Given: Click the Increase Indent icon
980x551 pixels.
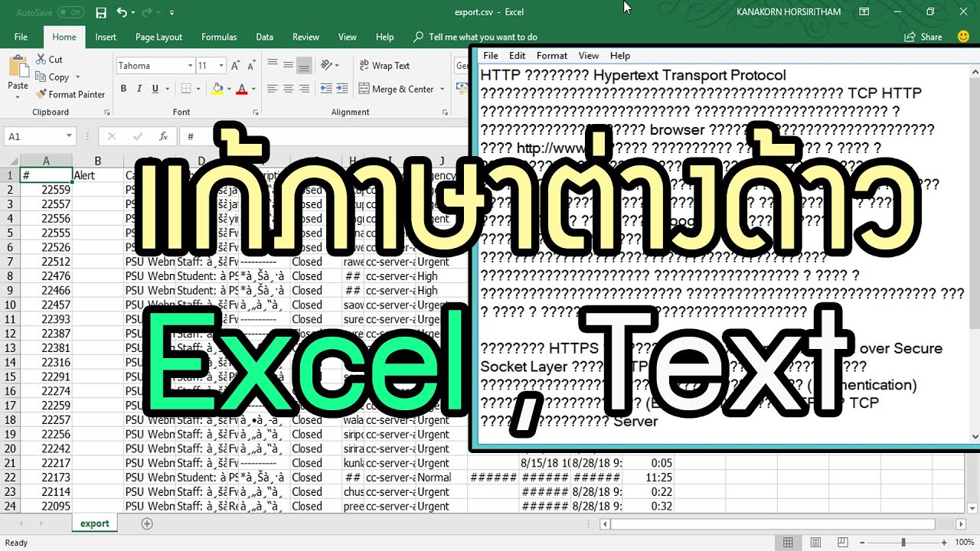Looking at the screenshot, I should 344,89.
